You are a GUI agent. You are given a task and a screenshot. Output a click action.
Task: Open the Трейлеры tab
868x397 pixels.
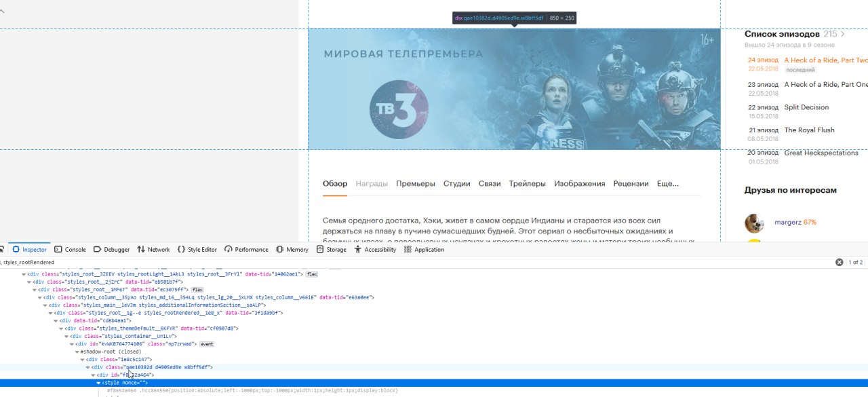coord(528,184)
